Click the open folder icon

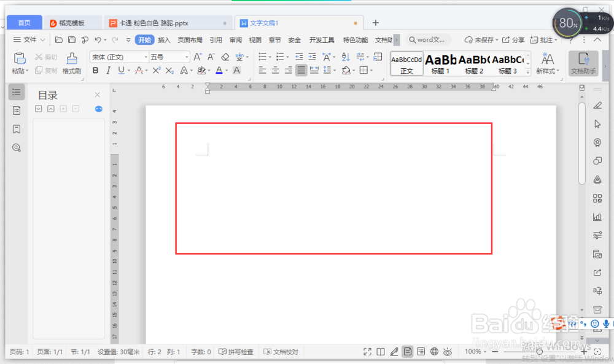point(59,40)
